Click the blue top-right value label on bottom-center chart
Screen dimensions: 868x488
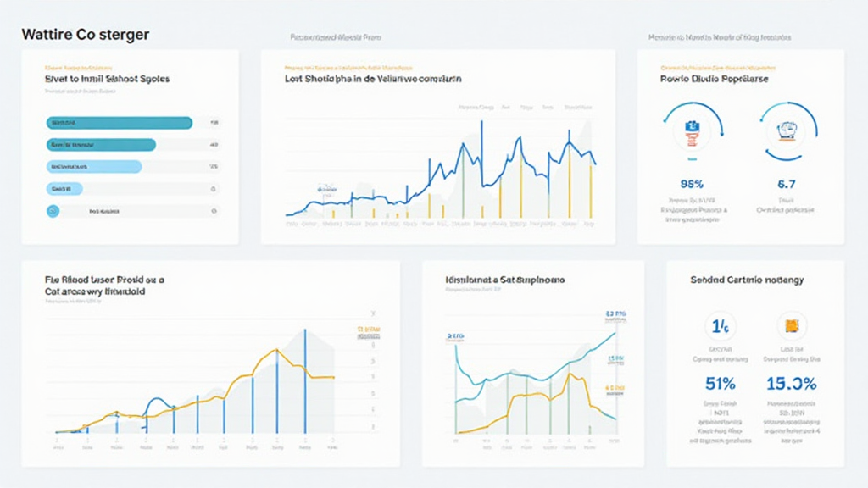(x=615, y=315)
